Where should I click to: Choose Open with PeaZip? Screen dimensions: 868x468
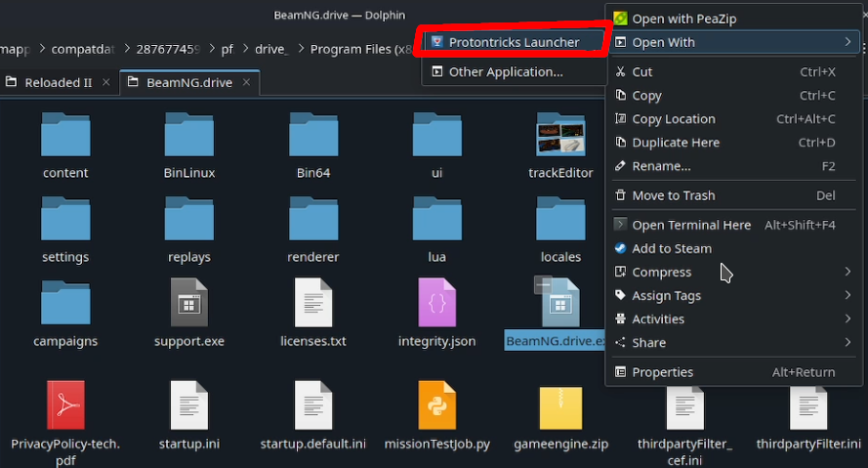point(734,19)
